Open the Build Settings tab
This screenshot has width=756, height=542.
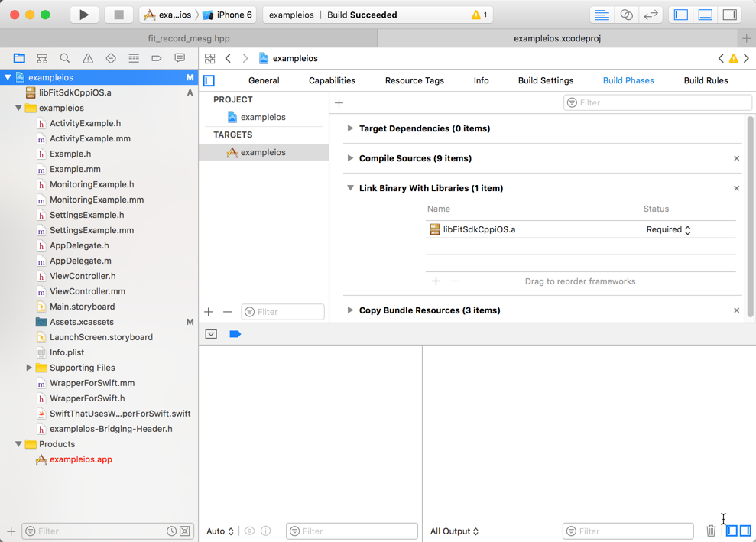(x=545, y=80)
